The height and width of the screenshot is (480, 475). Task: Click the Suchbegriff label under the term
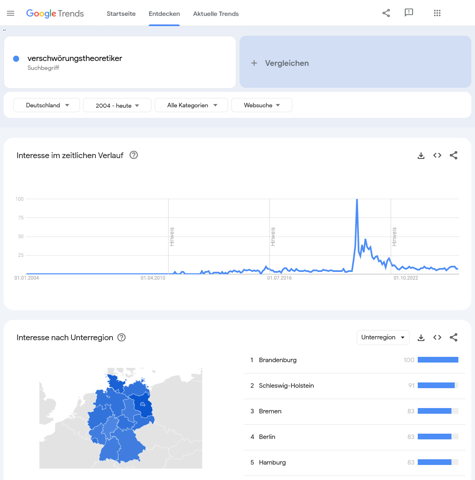(x=43, y=68)
